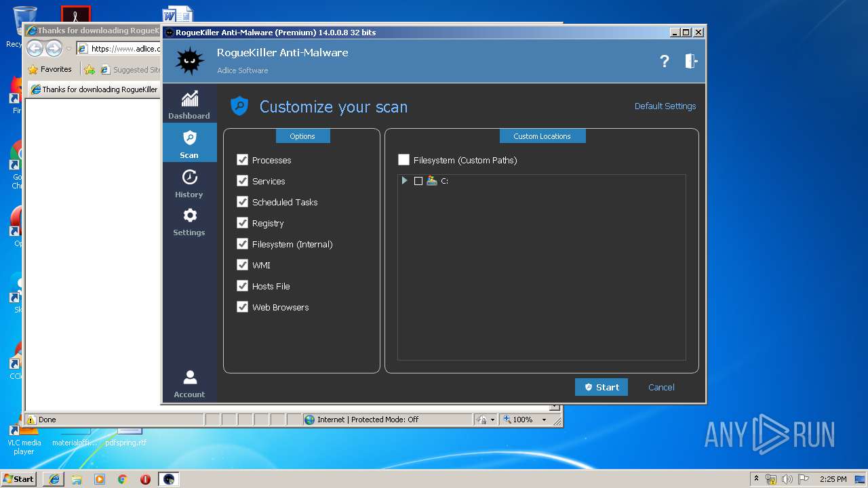Uncheck the Processes option
Screen dimensions: 868x488
tap(242, 160)
